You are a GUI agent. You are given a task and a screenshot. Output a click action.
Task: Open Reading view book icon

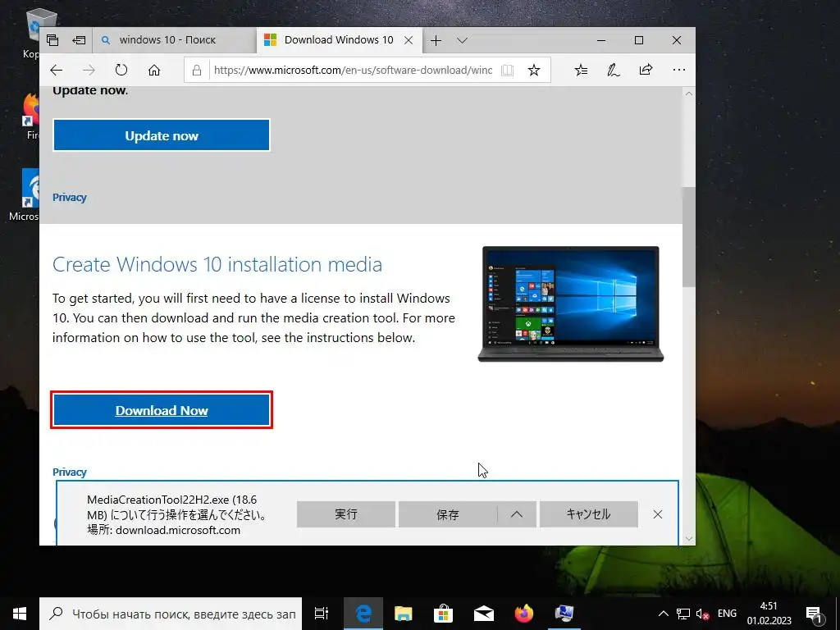coord(507,71)
